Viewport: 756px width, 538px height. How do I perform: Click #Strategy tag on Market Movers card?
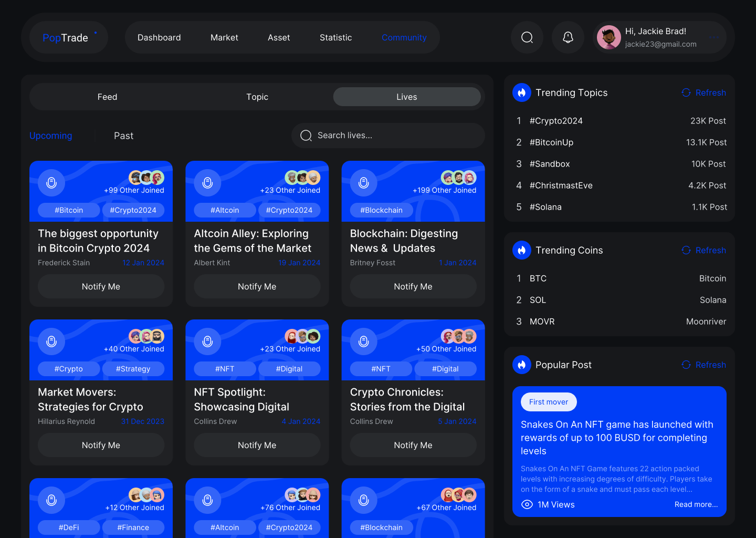point(133,369)
